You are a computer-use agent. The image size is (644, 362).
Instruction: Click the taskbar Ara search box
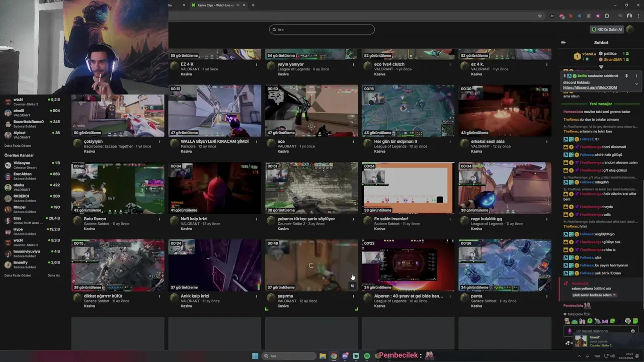289,356
